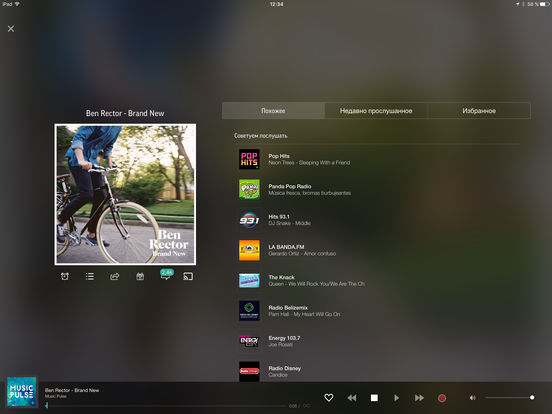The width and height of the screenshot is (552, 414).
Task: Click the Energy 103.7 station logo
Action: pos(249,341)
